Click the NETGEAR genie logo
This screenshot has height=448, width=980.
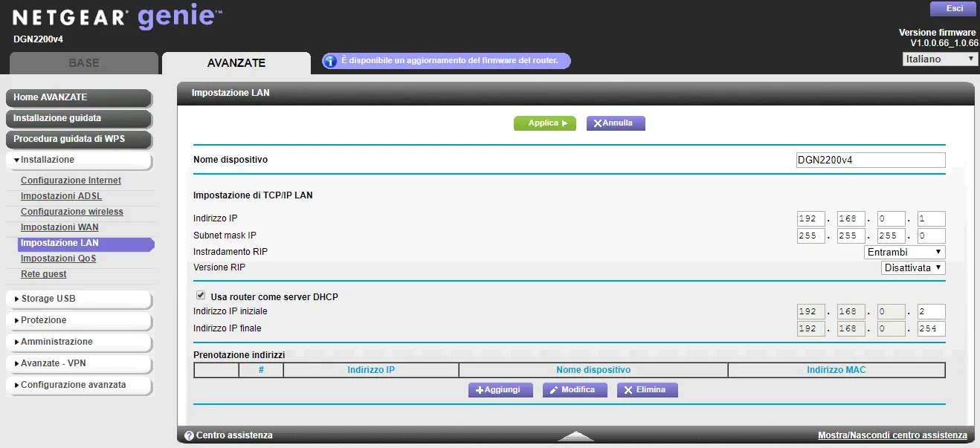[x=117, y=18]
